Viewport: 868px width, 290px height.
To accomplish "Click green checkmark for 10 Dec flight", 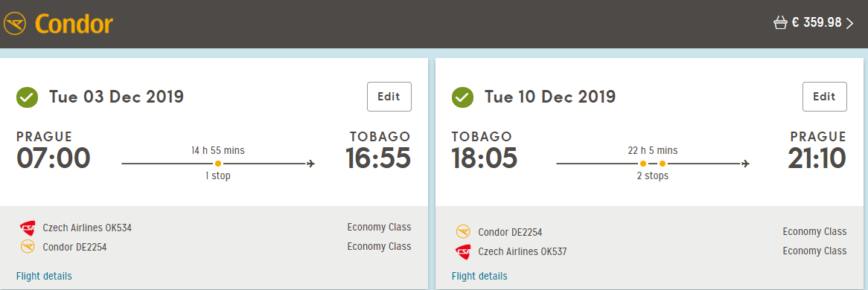I will click(463, 97).
